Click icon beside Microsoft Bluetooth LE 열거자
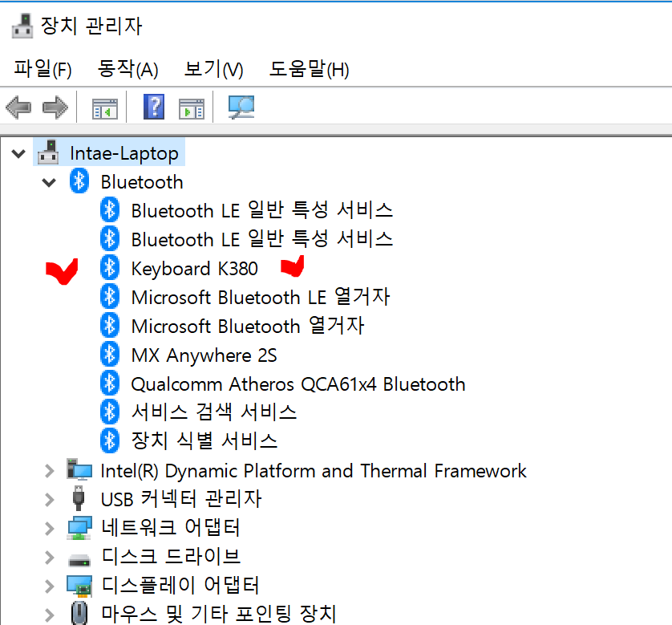The width and height of the screenshot is (672, 625). coord(110,296)
